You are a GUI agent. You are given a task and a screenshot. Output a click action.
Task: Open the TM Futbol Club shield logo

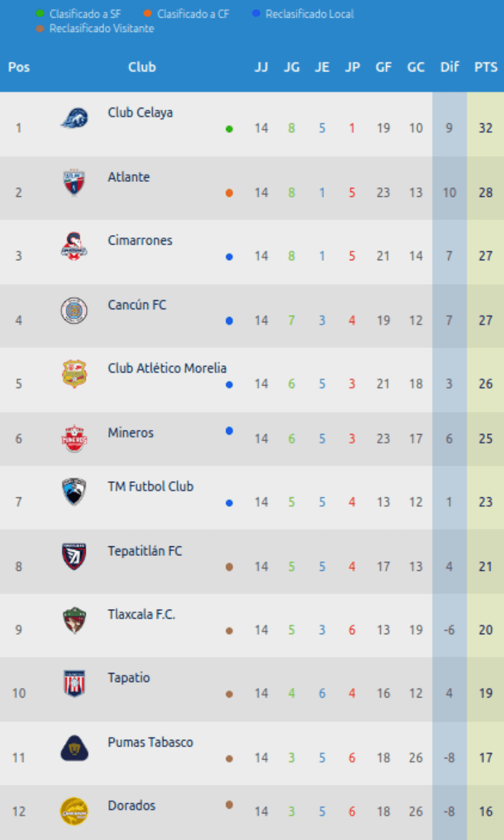coord(74,491)
